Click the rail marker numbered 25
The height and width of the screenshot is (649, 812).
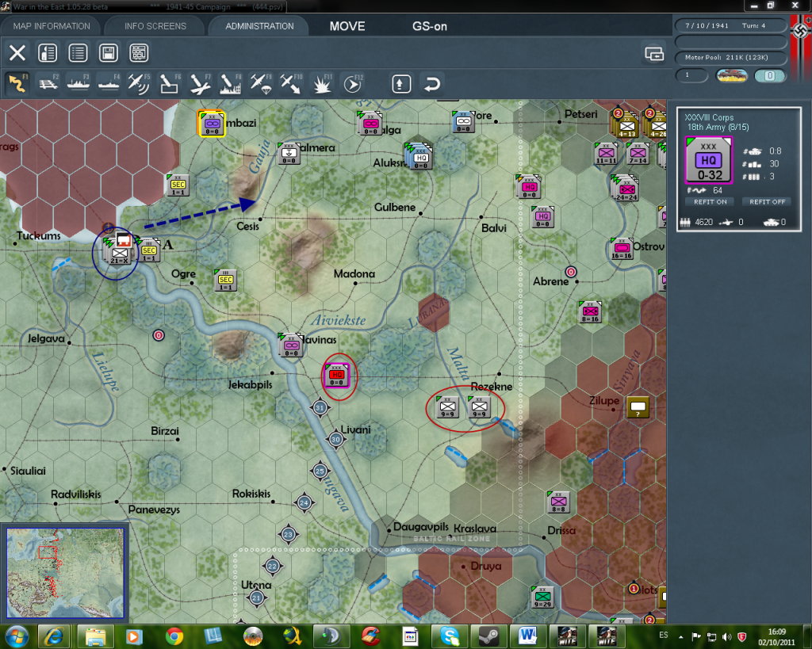click(x=320, y=471)
